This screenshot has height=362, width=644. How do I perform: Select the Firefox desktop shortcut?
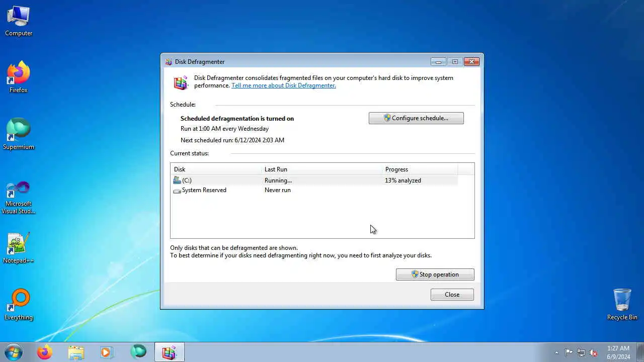[19, 77]
